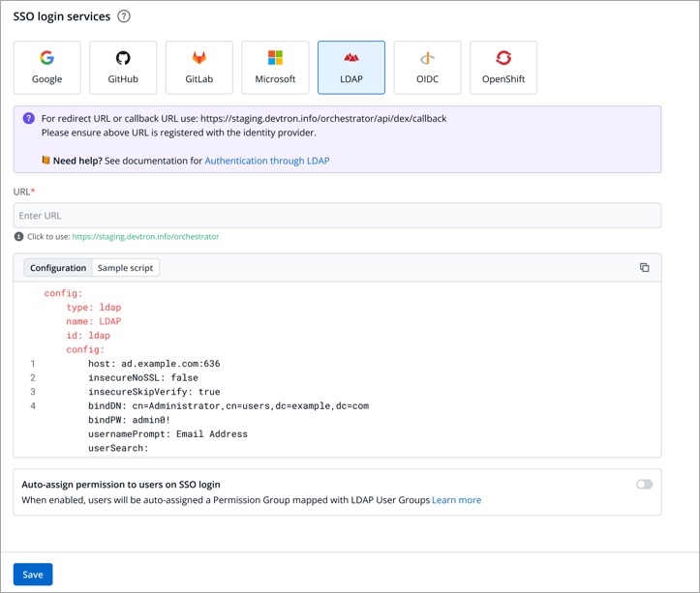
Task: Focus the Enter URL input field
Action: (337, 215)
